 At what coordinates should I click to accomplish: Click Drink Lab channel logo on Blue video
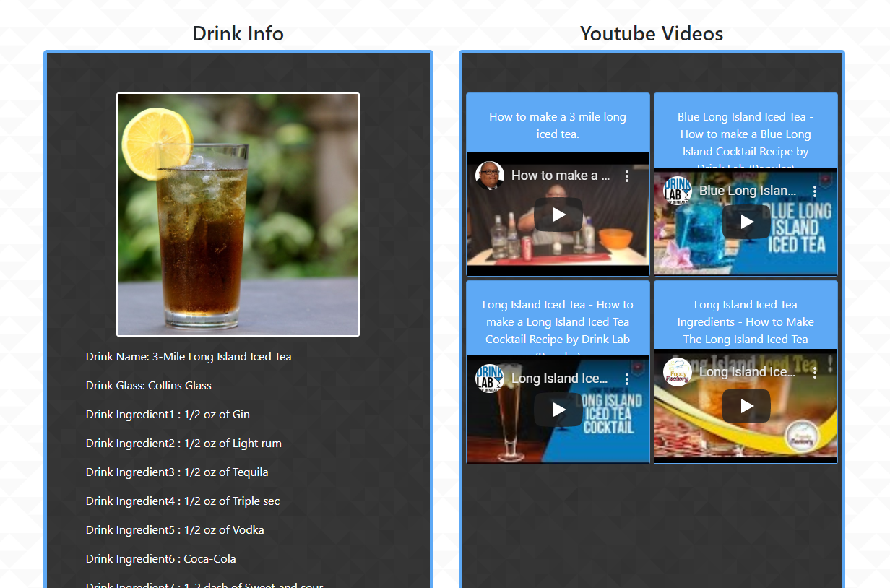678,191
